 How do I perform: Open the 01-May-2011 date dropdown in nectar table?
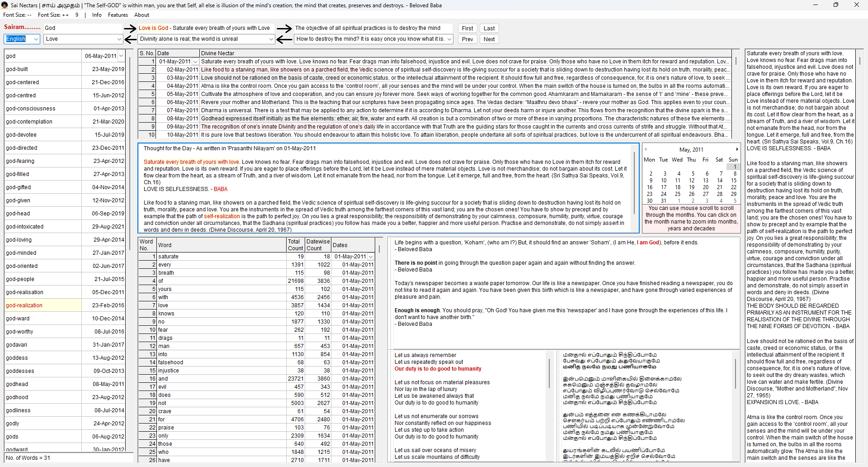coord(195,62)
